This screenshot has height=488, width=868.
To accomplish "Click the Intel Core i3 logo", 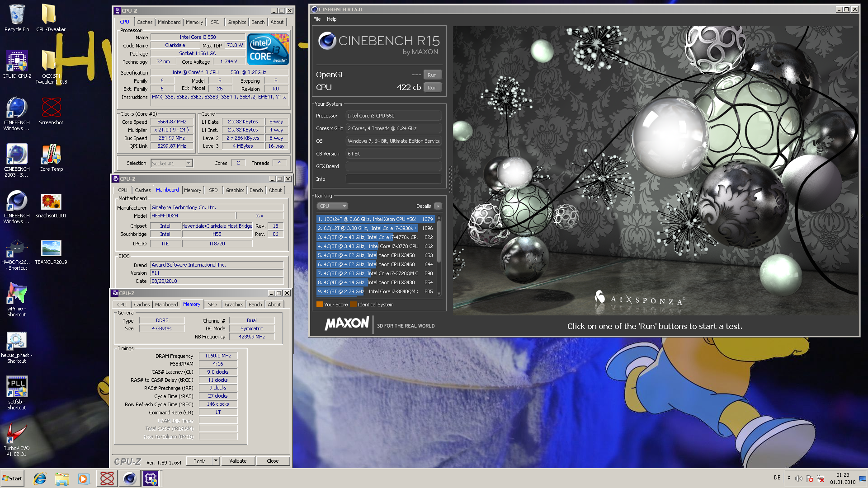I will click(268, 49).
